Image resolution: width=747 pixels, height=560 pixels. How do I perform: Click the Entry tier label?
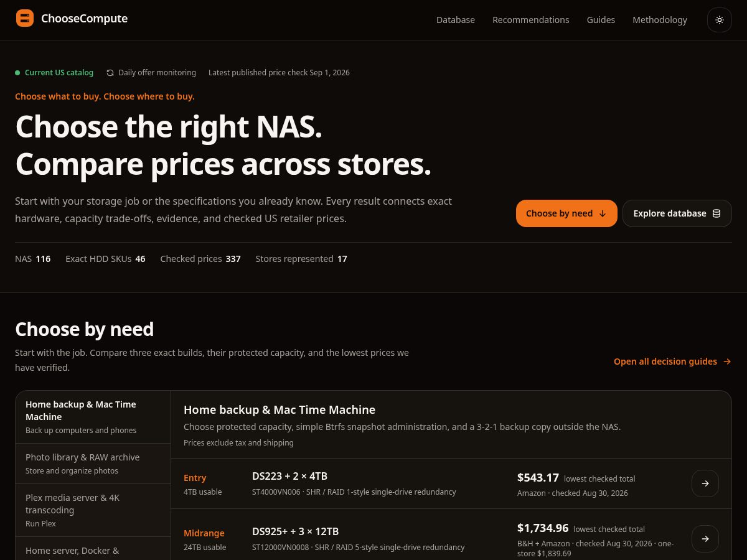195,478
